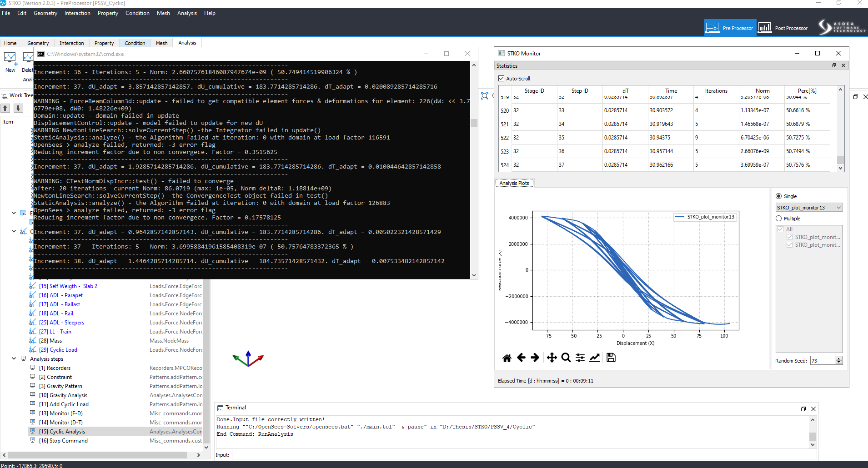Open the File menu
The height and width of the screenshot is (468, 868).
(x=6, y=13)
